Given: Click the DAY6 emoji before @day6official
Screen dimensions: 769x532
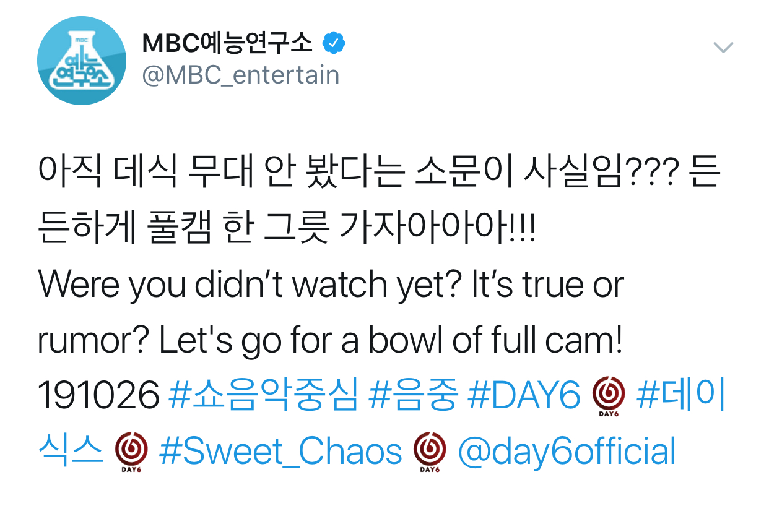Looking at the screenshot, I should (x=430, y=452).
